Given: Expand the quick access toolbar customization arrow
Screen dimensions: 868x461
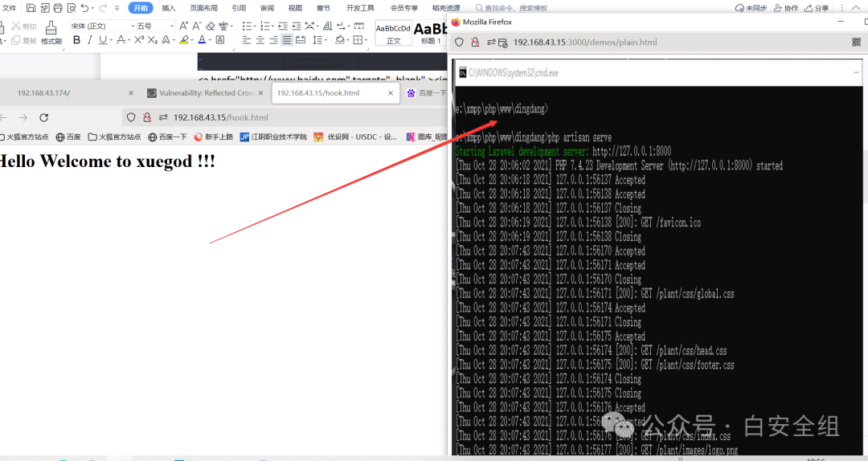Looking at the screenshot, I should click(x=117, y=8).
